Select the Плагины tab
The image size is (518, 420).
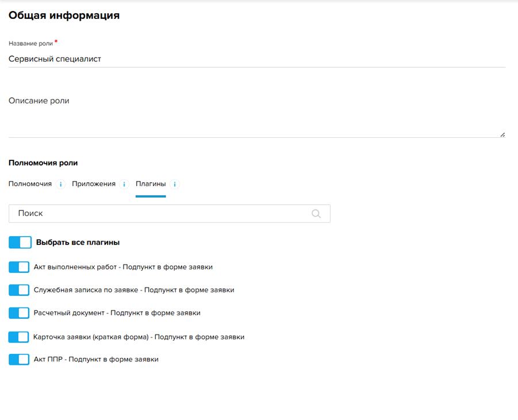(151, 184)
